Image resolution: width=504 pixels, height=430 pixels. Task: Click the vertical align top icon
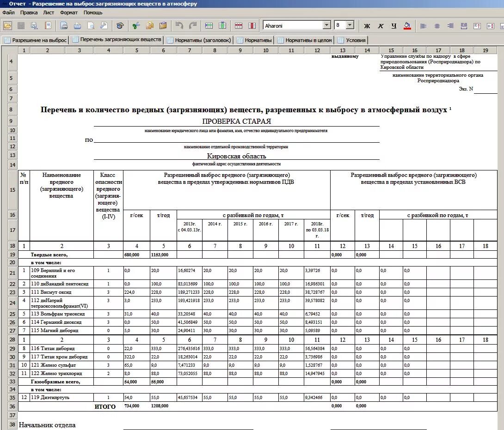point(477,26)
